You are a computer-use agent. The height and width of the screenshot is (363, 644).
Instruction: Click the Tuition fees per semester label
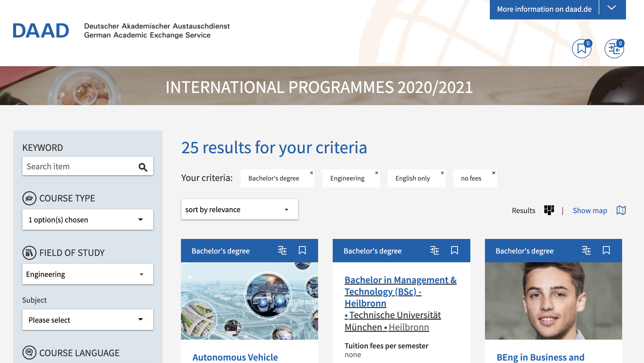tap(386, 345)
